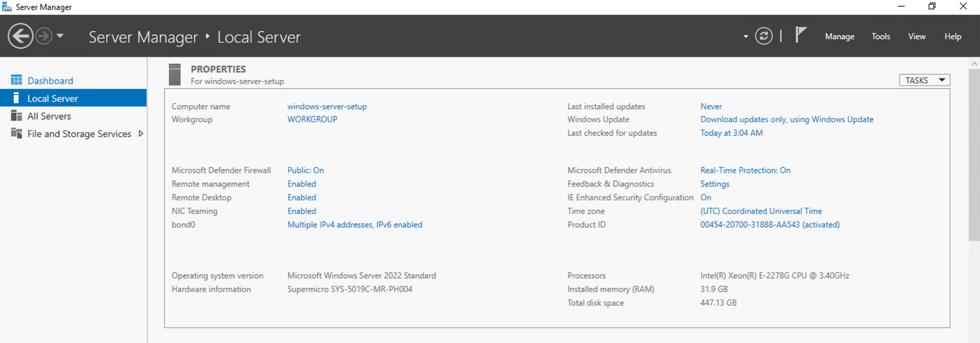
Task: Restore down the Server Manager window
Action: point(932,7)
